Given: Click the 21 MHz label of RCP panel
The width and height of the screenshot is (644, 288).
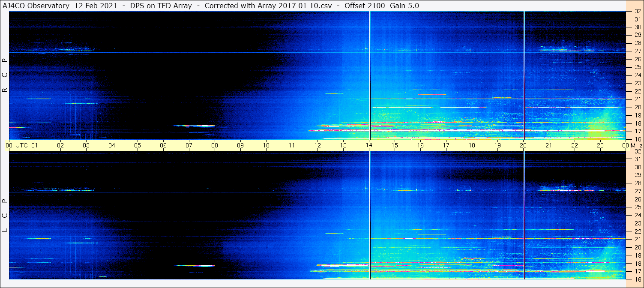Looking at the screenshot, I should tap(638, 99).
